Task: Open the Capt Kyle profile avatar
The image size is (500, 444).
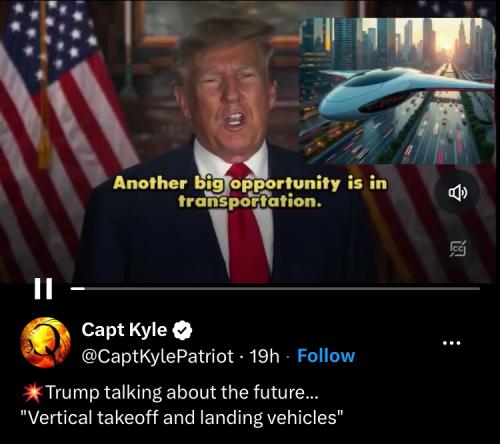Action: click(45, 342)
